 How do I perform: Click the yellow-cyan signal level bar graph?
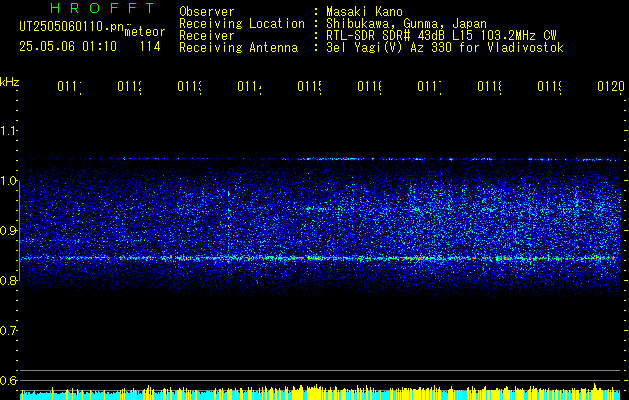pyautogui.click(x=321, y=392)
